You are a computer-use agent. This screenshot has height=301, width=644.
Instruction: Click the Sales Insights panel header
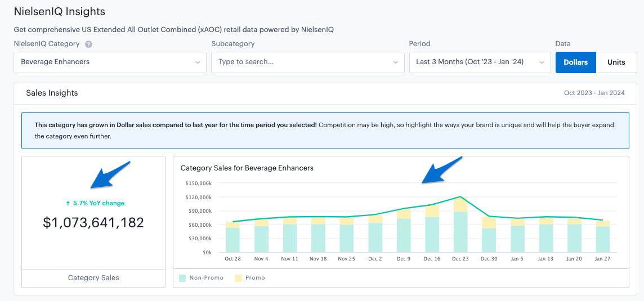52,93
